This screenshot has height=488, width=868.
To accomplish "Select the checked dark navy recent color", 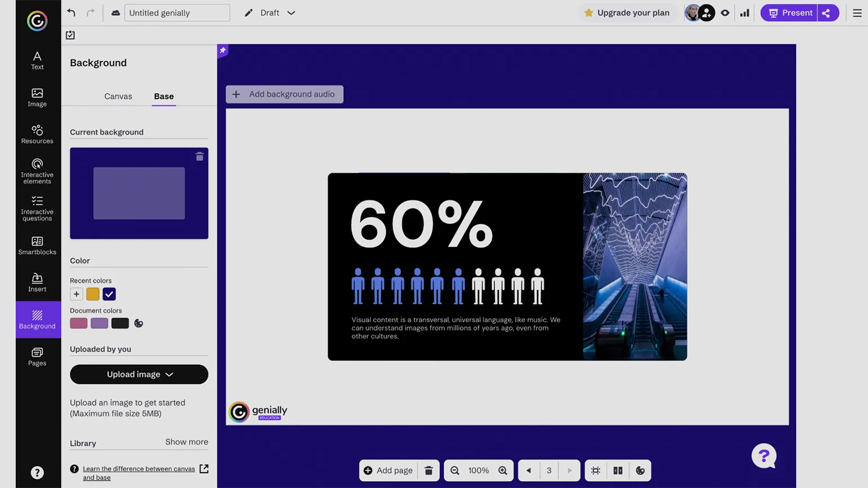I will pos(109,294).
